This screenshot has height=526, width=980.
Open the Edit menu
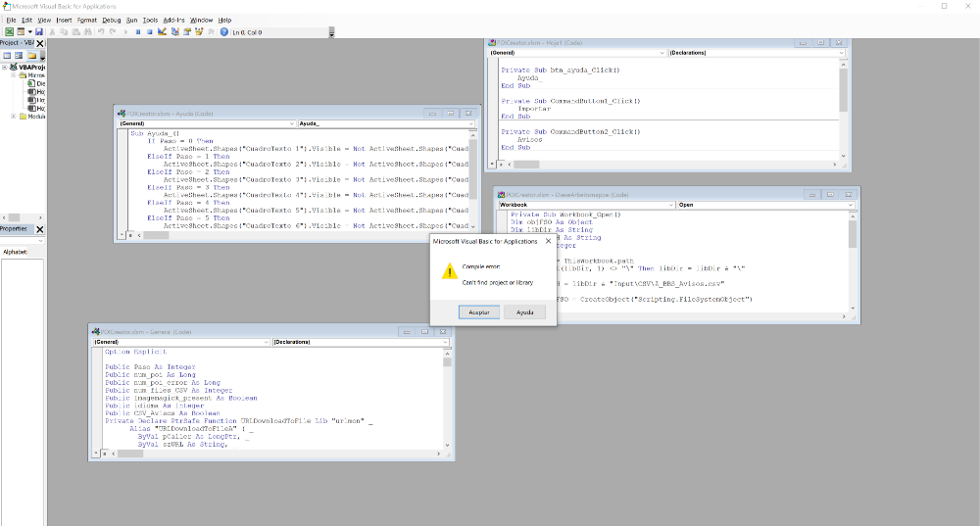coord(26,20)
